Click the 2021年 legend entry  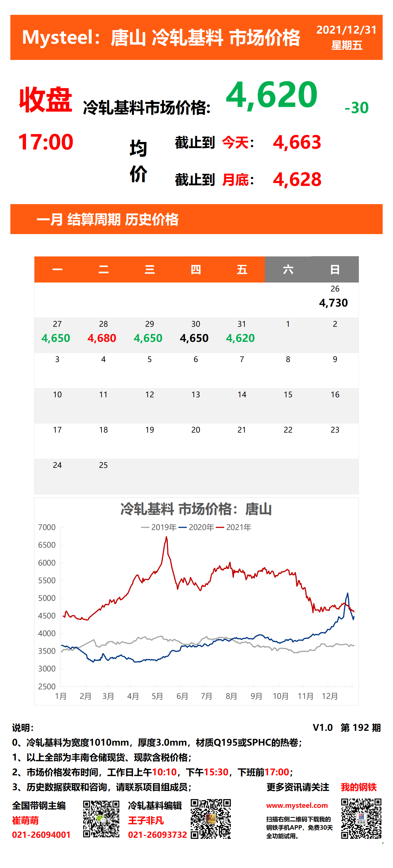pyautogui.click(x=234, y=527)
